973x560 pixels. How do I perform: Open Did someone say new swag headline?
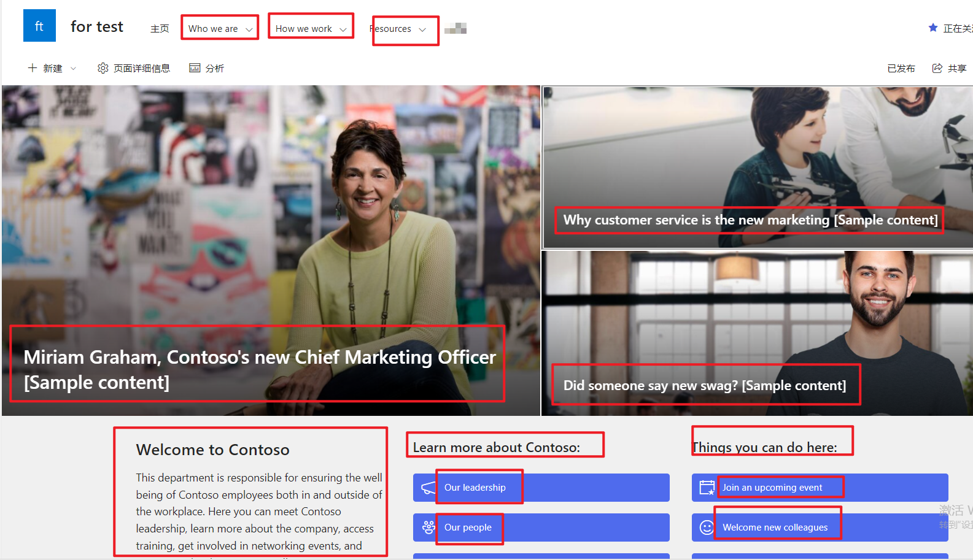(705, 385)
